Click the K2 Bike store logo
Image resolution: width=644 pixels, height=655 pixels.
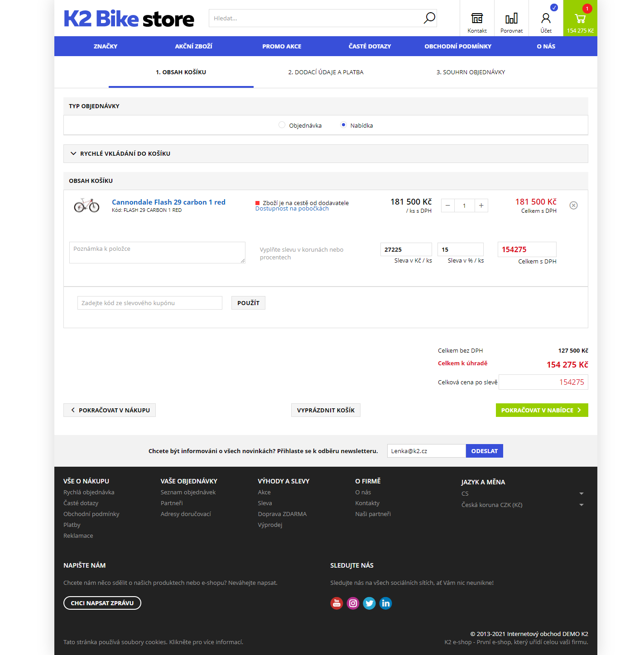pyautogui.click(x=129, y=19)
